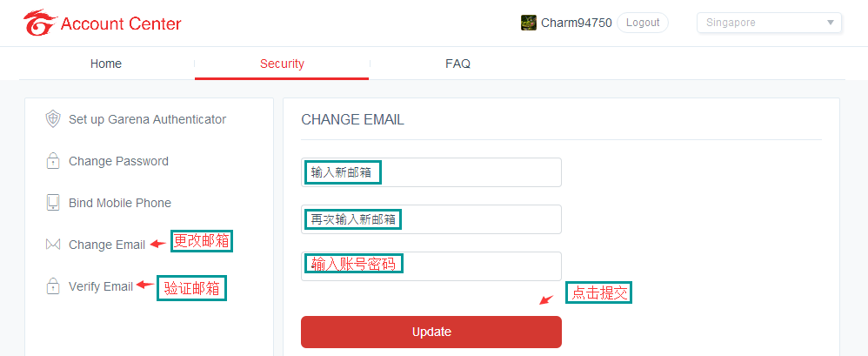
Task: Open the Singapore region dropdown
Action: tap(769, 23)
